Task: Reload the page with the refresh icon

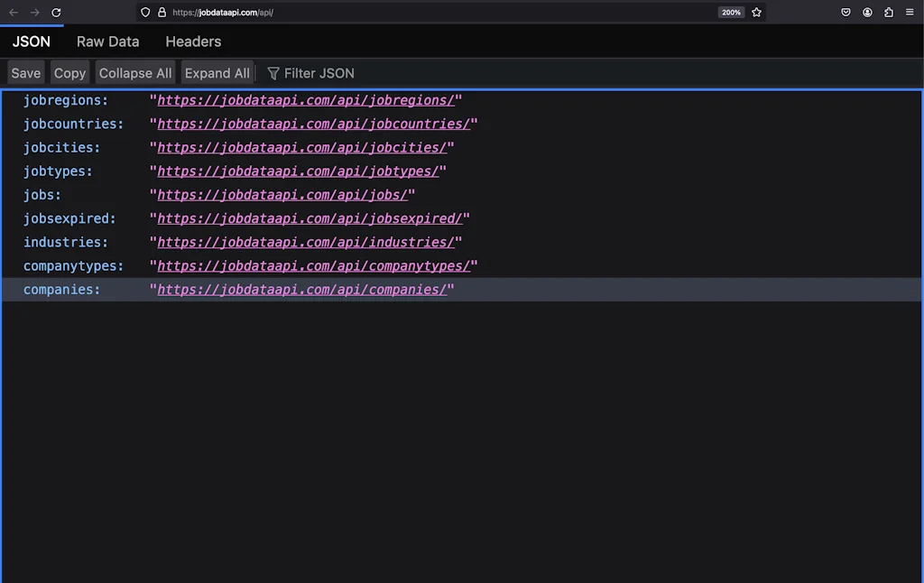Action: (x=56, y=13)
